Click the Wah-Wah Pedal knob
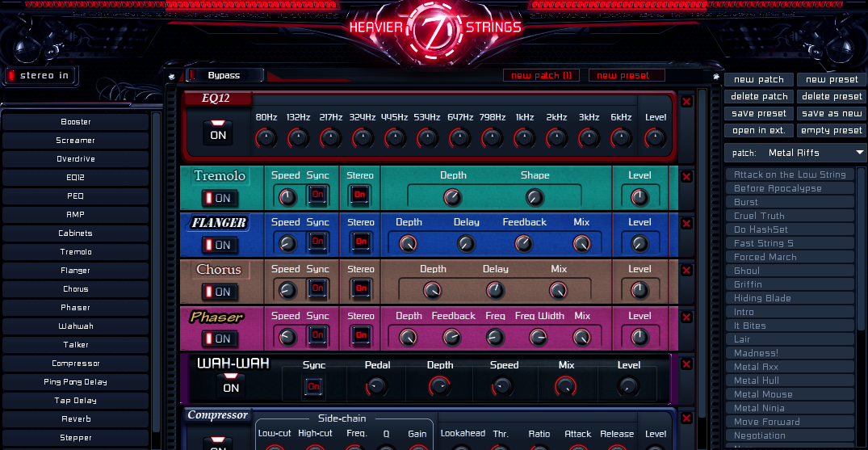The height and width of the screenshot is (450, 868). tap(377, 386)
